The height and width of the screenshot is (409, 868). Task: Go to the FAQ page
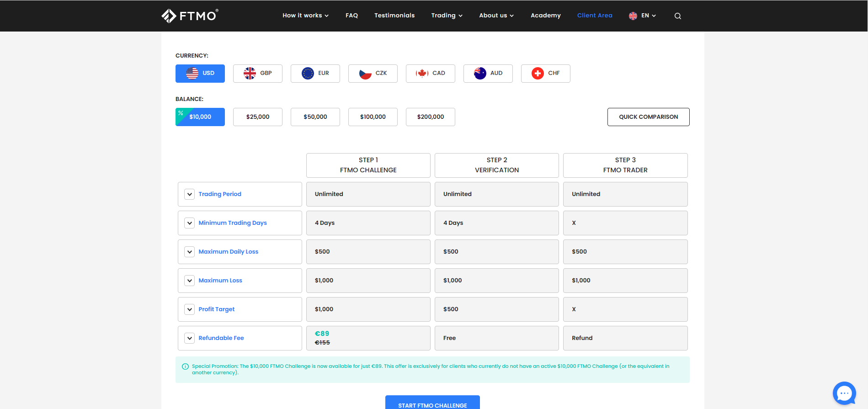click(351, 16)
